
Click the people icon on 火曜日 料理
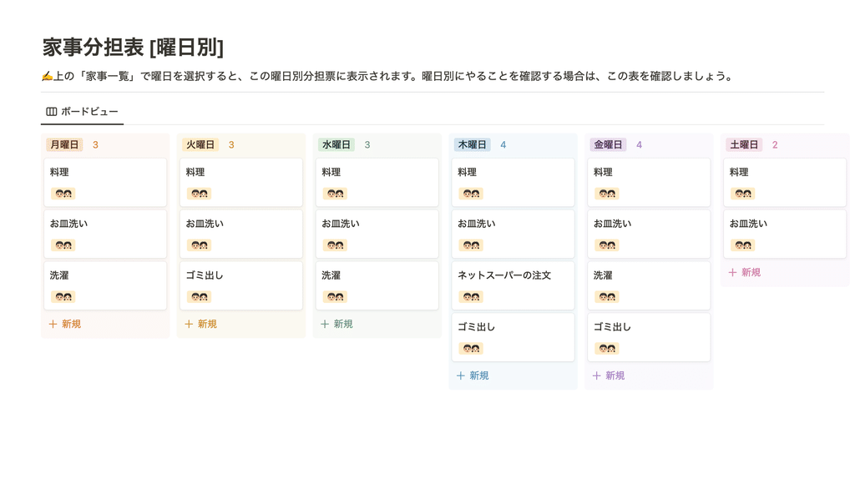(199, 194)
